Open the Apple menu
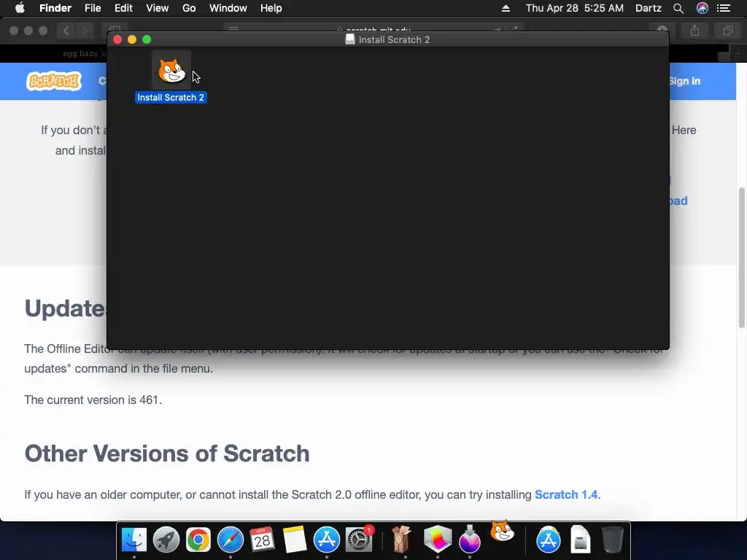Viewport: 747px width, 560px height. click(x=20, y=8)
